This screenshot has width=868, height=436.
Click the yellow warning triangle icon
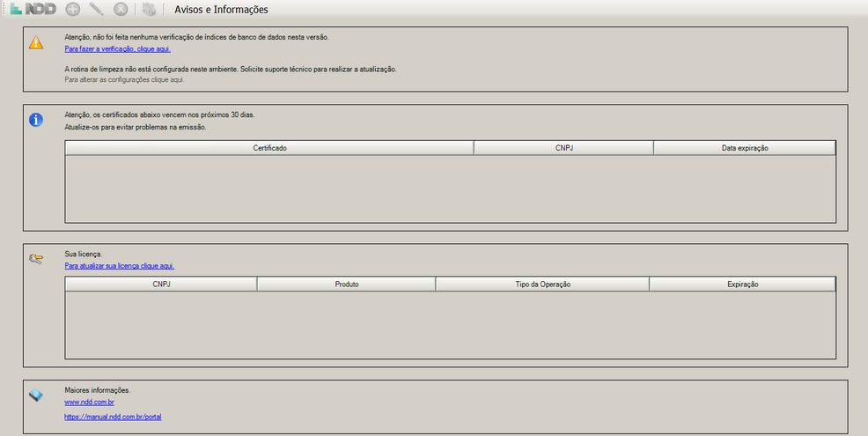click(36, 42)
